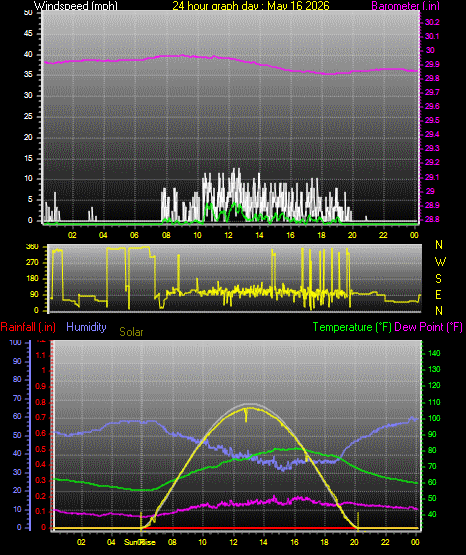Image resolution: width=466 pixels, height=555 pixels.
Task: Click the 360 degree wind direction label
Action: (x=32, y=247)
